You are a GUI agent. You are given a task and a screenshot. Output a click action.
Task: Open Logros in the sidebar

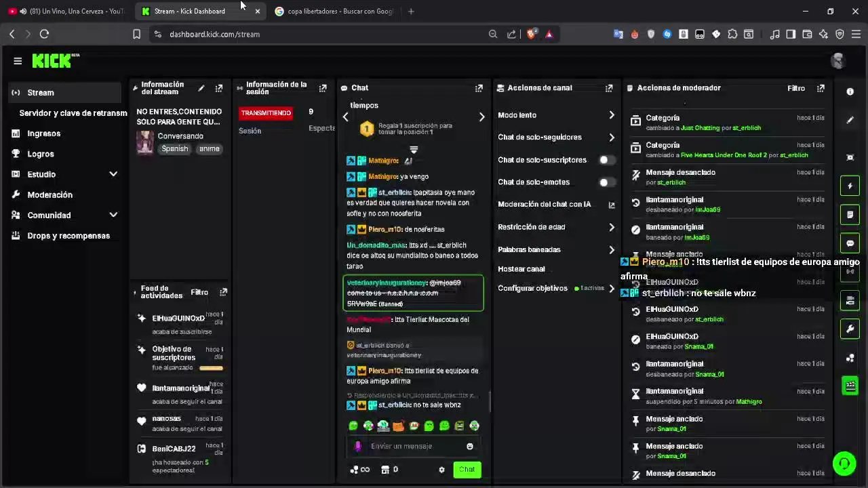coord(40,154)
